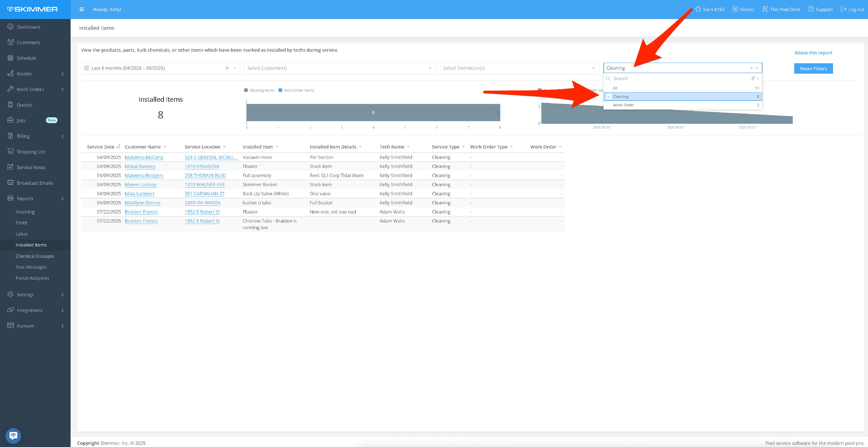Open Makenna McCarty customer link
This screenshot has height=447, width=868.
(x=144, y=157)
